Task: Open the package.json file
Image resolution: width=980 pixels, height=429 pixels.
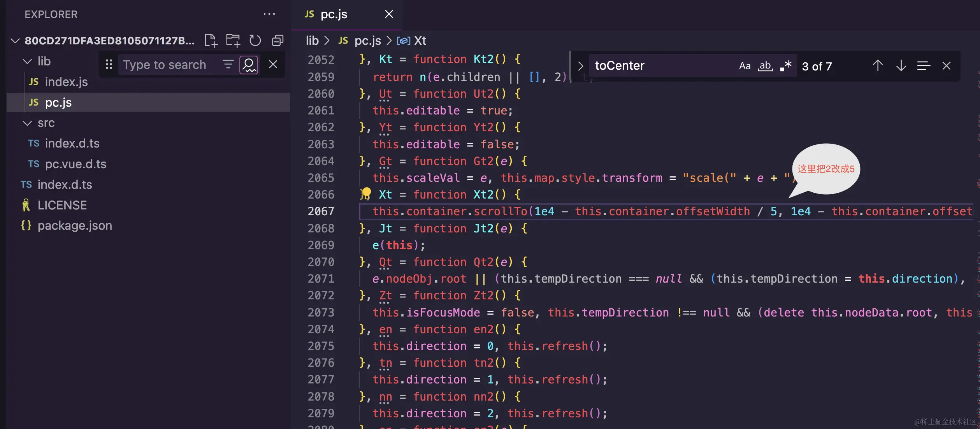Action: (x=74, y=226)
